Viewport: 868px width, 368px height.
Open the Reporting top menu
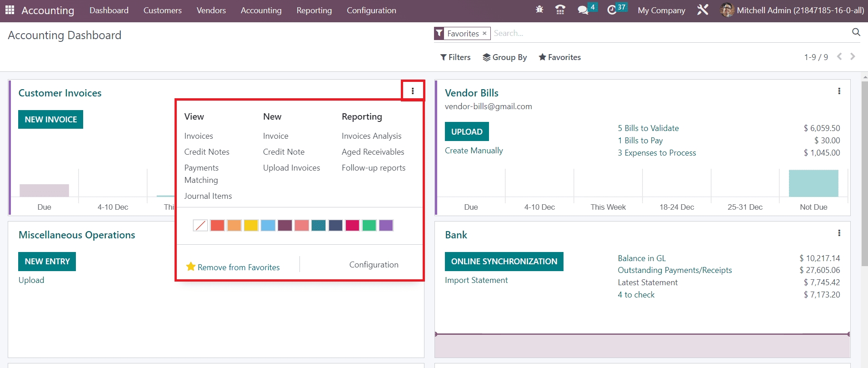point(314,10)
